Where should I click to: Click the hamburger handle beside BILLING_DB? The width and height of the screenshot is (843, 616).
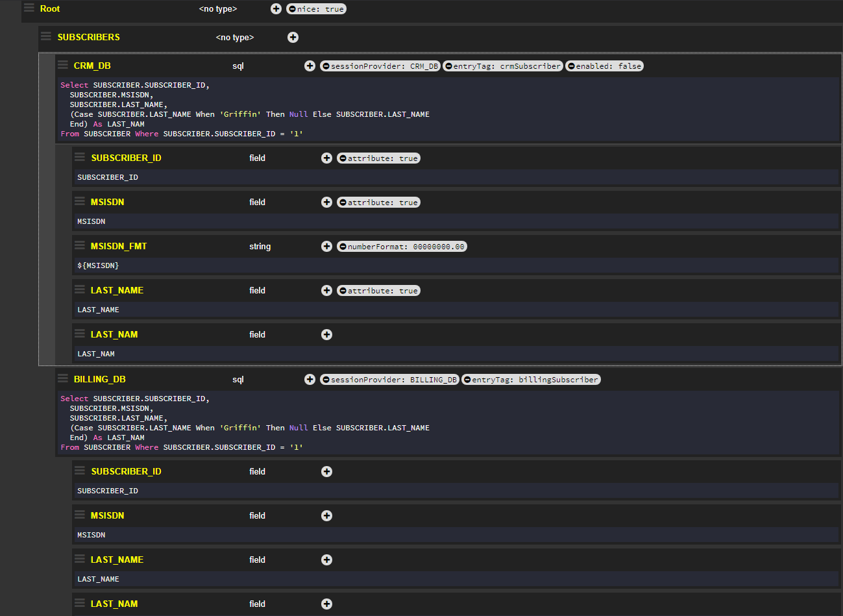(x=63, y=378)
